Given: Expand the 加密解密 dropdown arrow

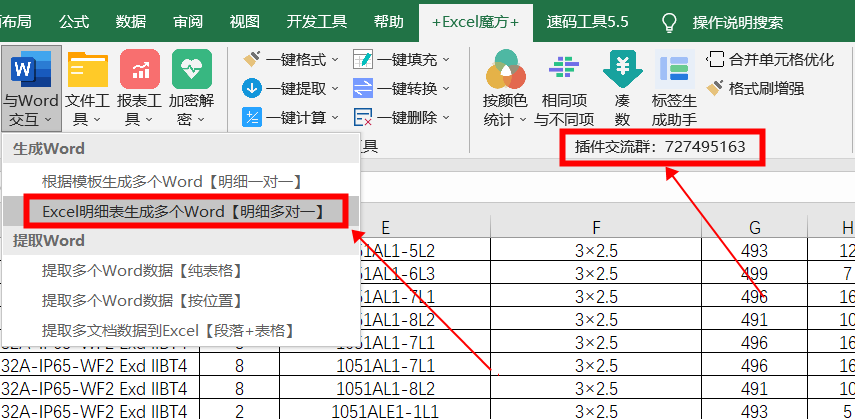Looking at the screenshot, I should click(201, 119).
